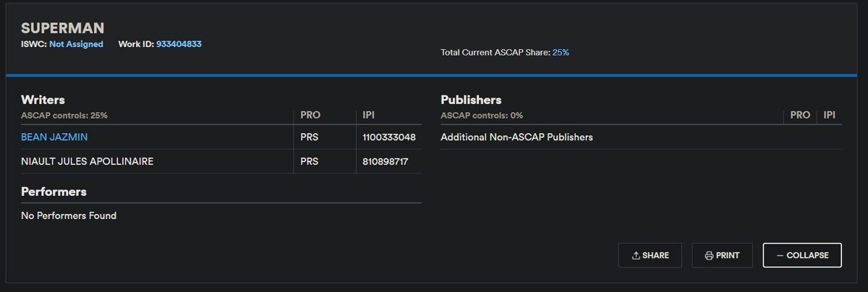This screenshot has width=868, height=292.
Task: Click the minus icon on Collapse
Action: 780,256
